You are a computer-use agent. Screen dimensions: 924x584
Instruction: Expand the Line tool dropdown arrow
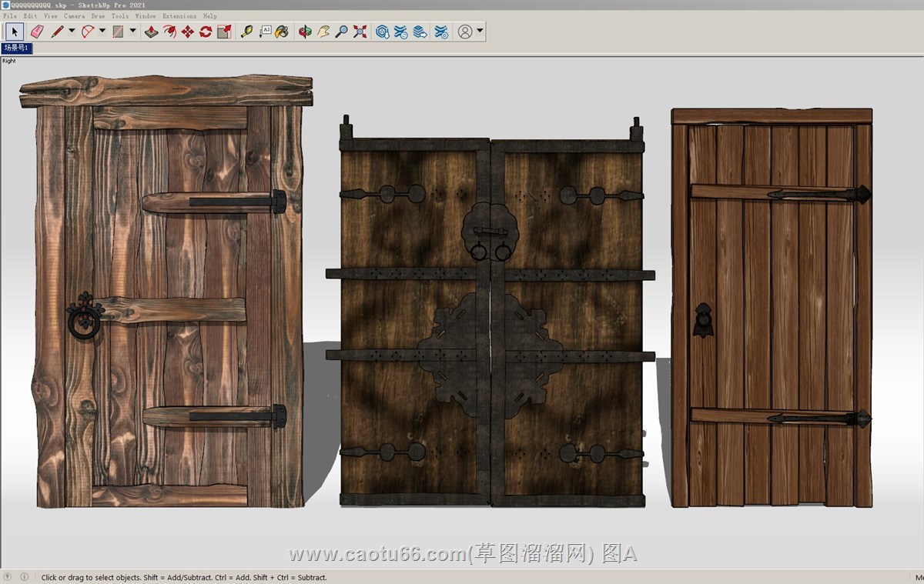(x=72, y=32)
